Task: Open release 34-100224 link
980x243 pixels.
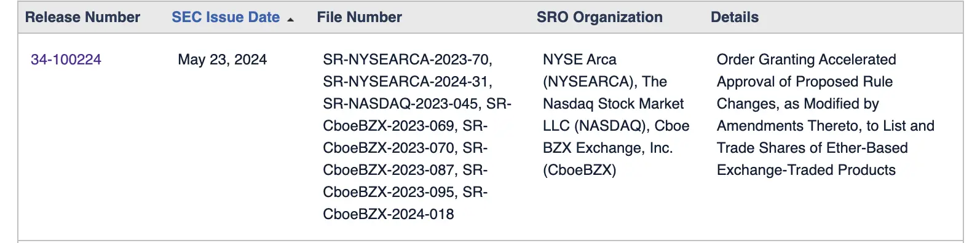Action: 66,60
